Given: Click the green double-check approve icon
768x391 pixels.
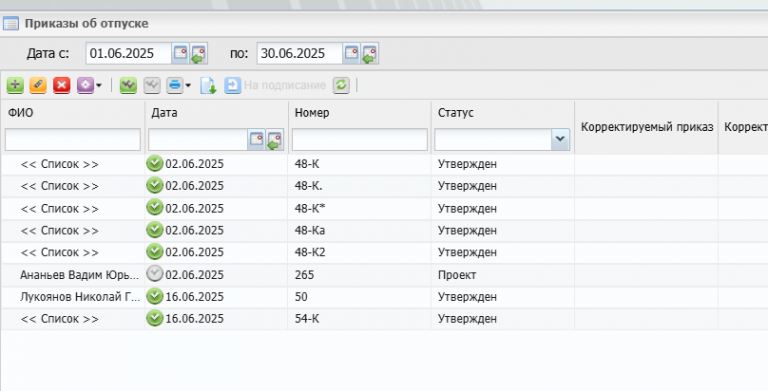Looking at the screenshot, I should pos(128,85).
